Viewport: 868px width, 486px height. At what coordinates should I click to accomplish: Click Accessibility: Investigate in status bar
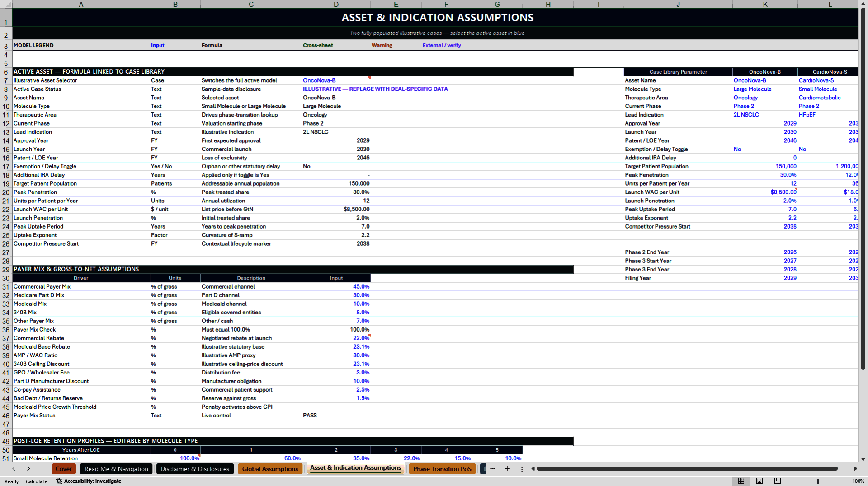(x=89, y=481)
